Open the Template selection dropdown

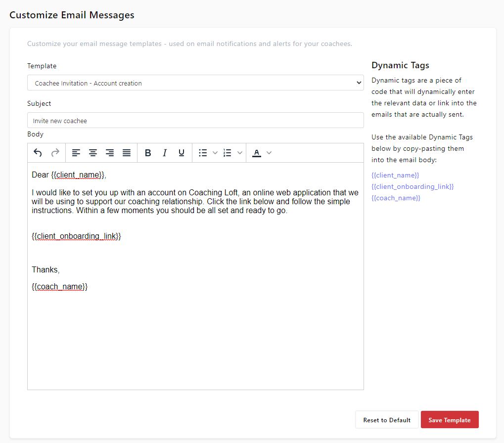click(195, 82)
